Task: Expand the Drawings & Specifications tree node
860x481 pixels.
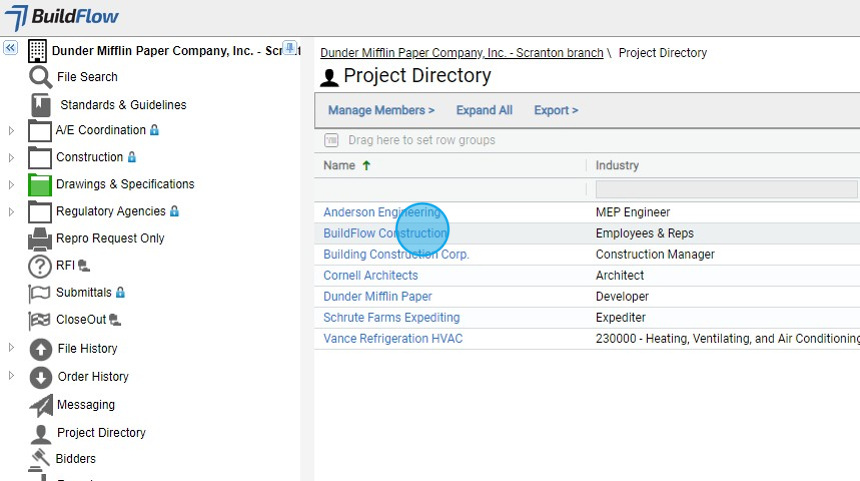Action: 11,184
